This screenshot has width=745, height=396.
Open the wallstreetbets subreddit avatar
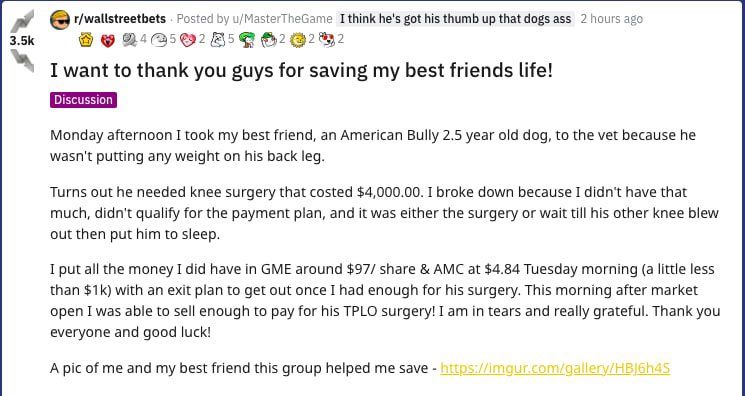pyautogui.click(x=60, y=19)
